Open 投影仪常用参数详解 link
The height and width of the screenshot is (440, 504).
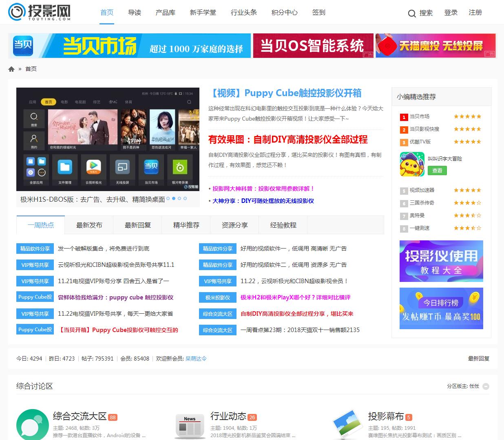pos(263,189)
